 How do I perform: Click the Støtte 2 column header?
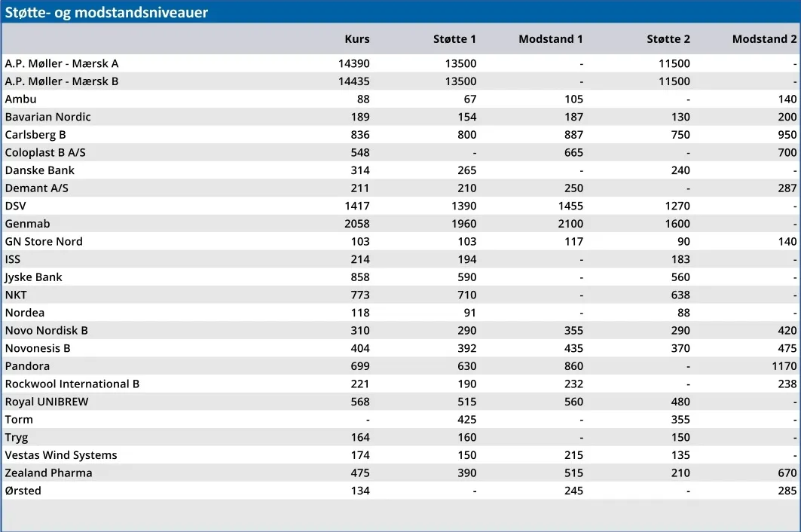[668, 39]
